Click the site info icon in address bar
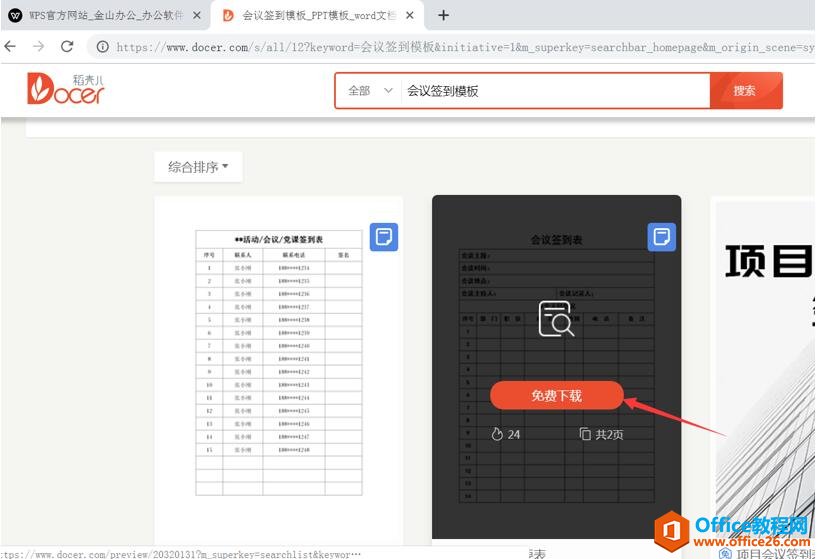Viewport: 817px width, 559px height. coord(103,47)
